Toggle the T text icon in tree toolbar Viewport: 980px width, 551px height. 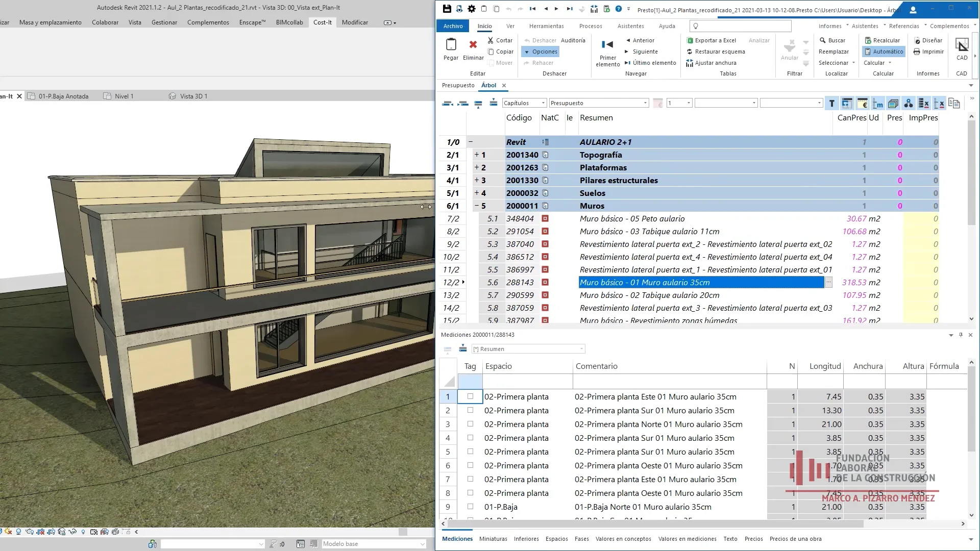coord(831,104)
